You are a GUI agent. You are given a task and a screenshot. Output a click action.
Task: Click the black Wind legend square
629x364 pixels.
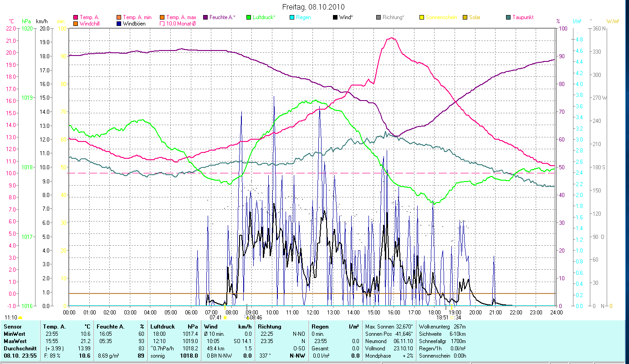click(x=335, y=17)
